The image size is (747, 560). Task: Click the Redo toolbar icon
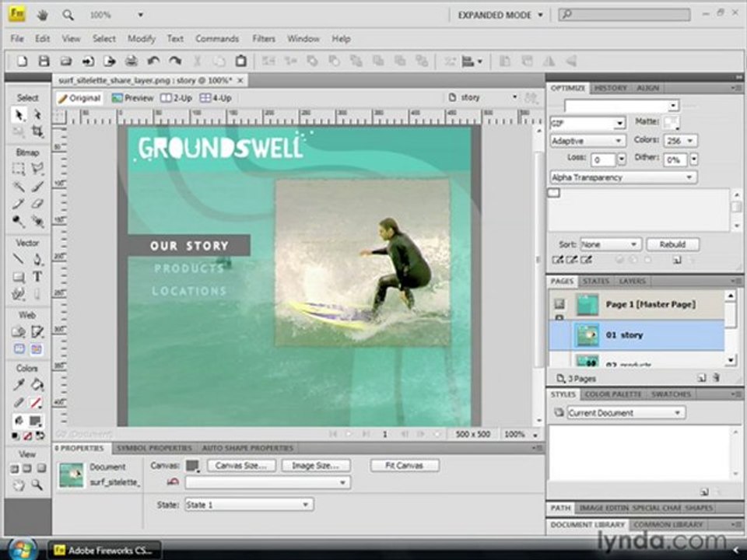(175, 61)
